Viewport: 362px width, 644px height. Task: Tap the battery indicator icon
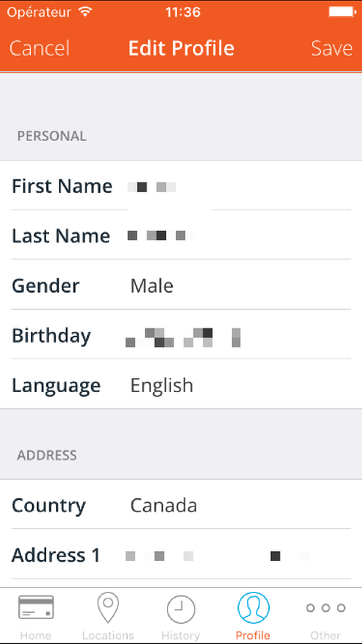(342, 12)
